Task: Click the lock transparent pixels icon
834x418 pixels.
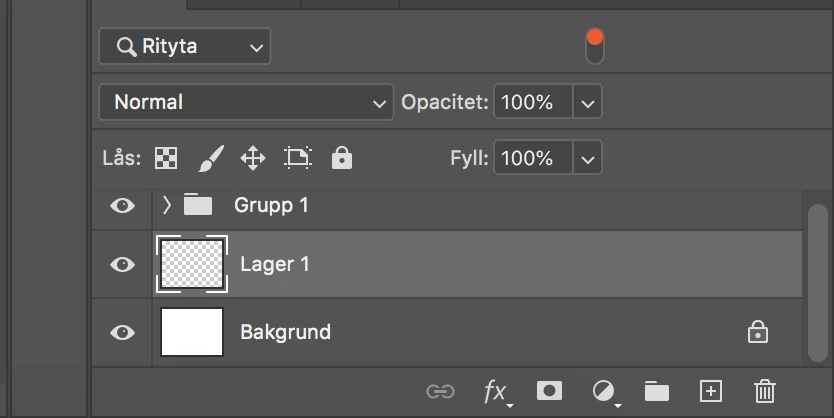Action: pyautogui.click(x=166, y=158)
